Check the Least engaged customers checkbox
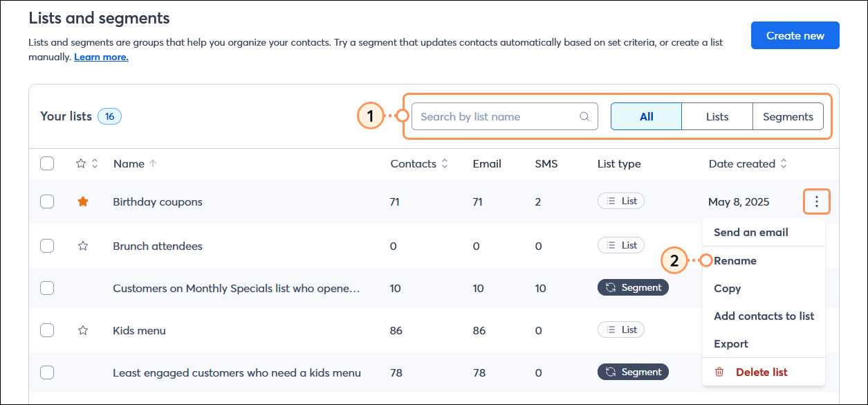The image size is (868, 405). 47,372
